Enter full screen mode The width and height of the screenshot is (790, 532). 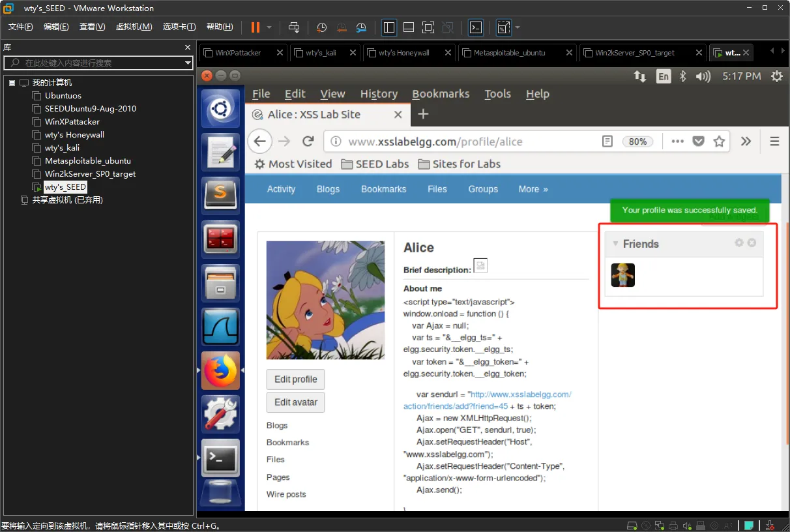(x=428, y=27)
